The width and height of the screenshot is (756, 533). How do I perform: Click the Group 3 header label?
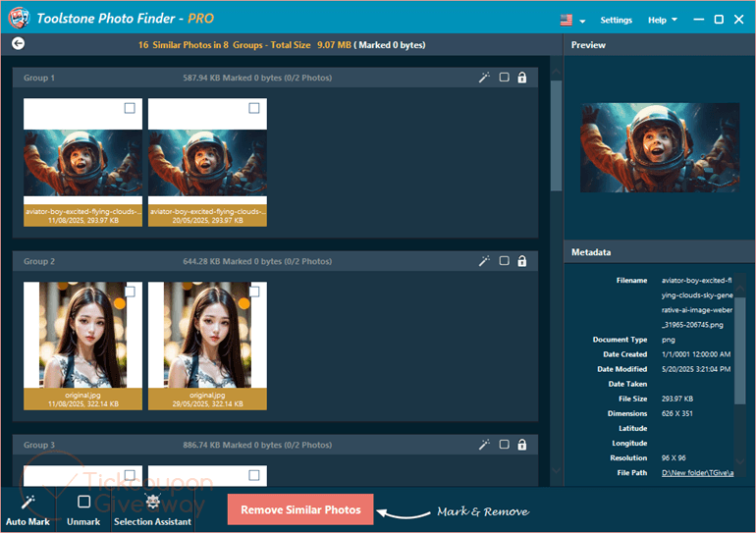point(39,445)
